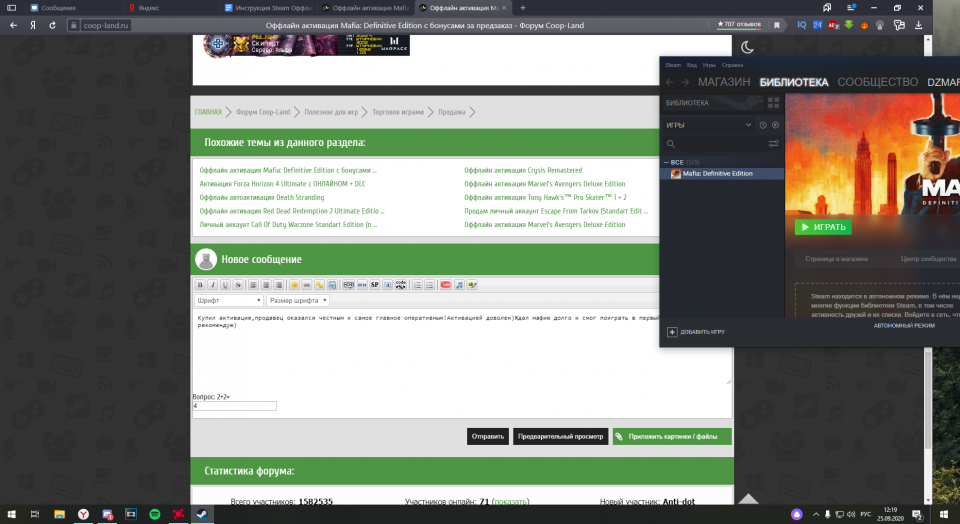Switch to СООБЩЕСТВО tab in Steam
This screenshot has width=960, height=524.
click(x=877, y=82)
